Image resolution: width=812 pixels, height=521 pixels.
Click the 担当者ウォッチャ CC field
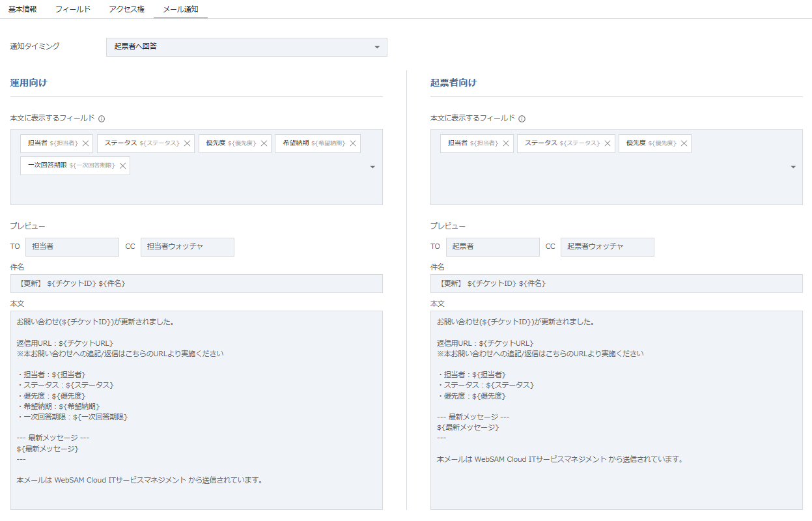187,247
